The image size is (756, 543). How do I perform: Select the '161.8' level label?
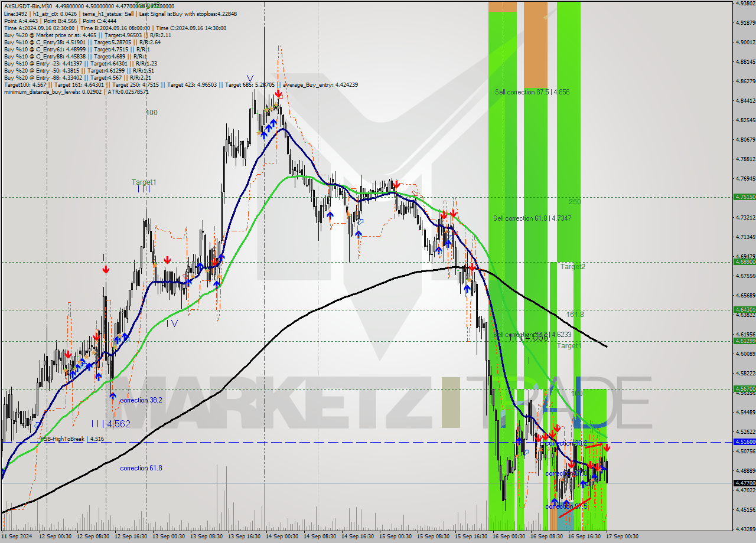575,315
